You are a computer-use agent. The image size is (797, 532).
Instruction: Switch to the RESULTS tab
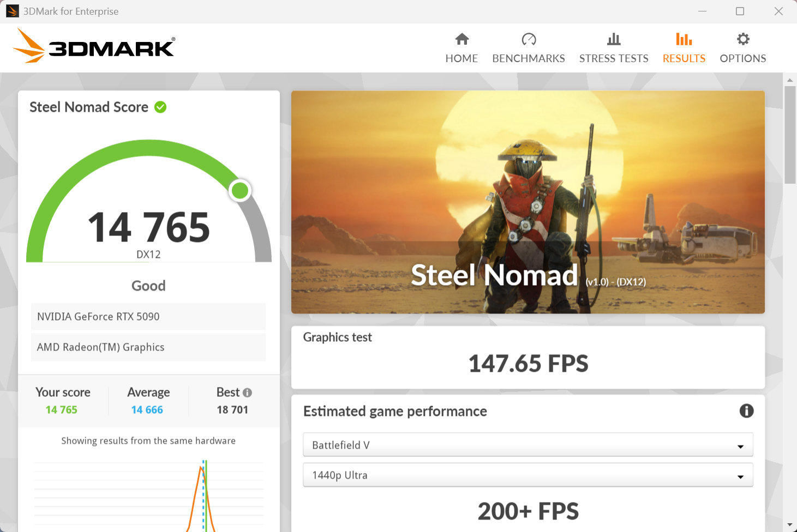[684, 58]
